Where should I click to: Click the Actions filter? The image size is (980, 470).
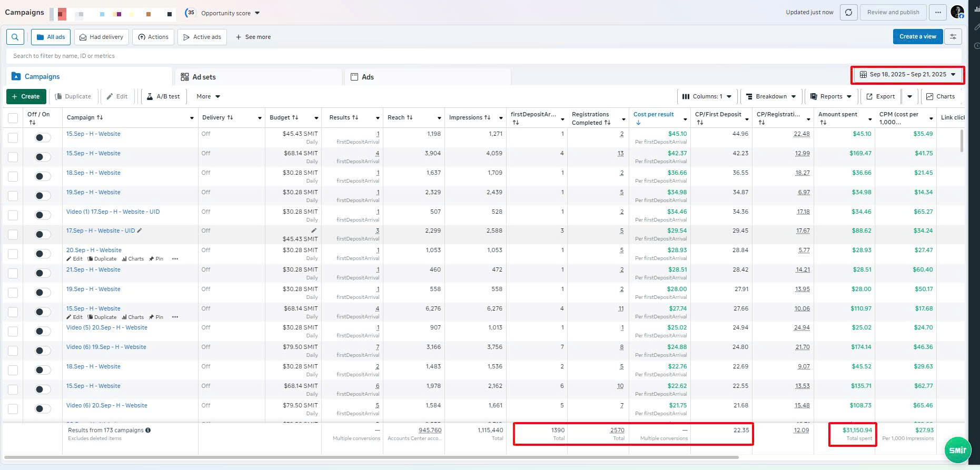coord(153,37)
